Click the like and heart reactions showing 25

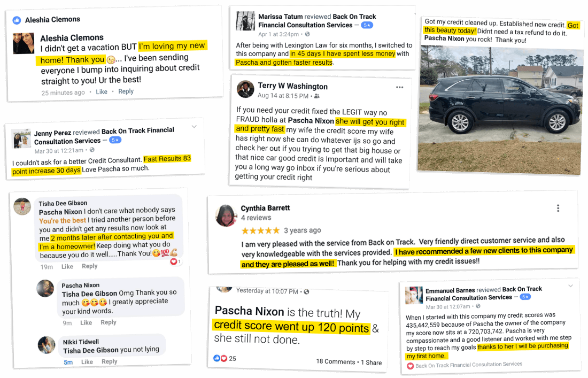pos(220,358)
